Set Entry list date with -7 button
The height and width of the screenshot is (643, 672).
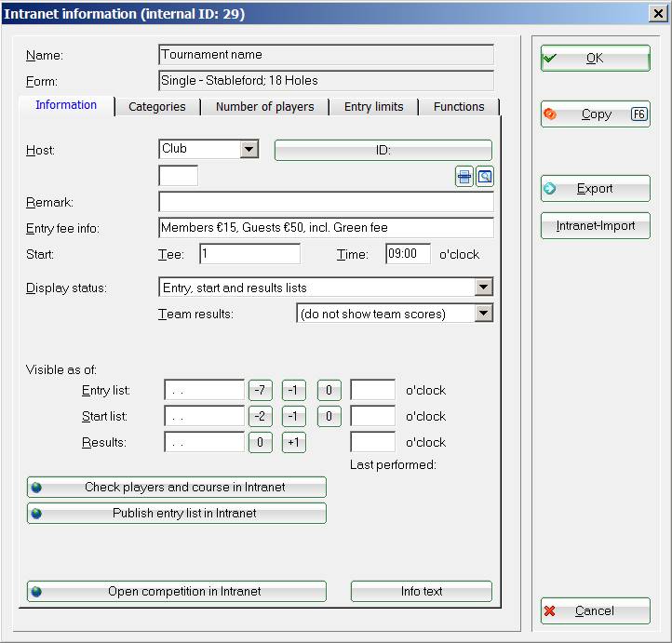coord(260,391)
